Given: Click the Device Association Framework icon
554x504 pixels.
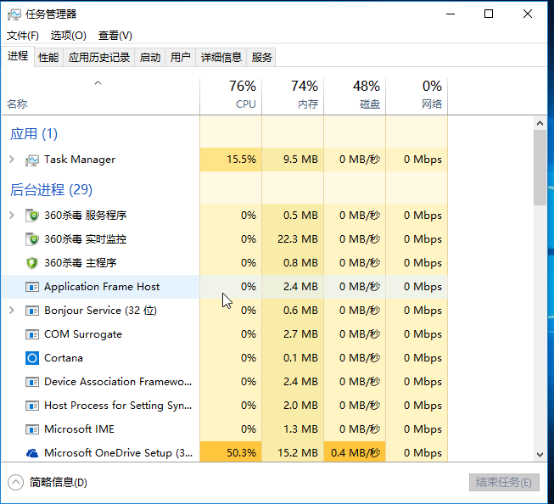Looking at the screenshot, I should [32, 382].
